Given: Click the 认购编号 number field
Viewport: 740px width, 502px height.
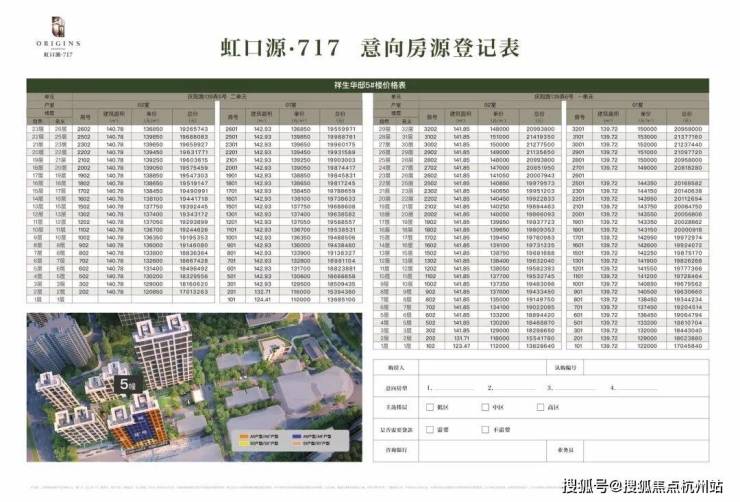Looking at the screenshot, I should (x=646, y=368).
